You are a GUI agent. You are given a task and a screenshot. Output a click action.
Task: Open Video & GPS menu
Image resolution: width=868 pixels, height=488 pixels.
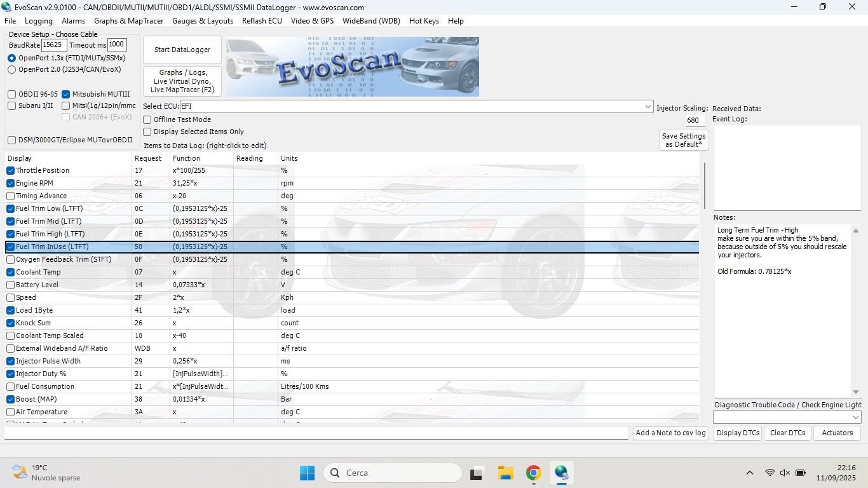[x=312, y=21]
